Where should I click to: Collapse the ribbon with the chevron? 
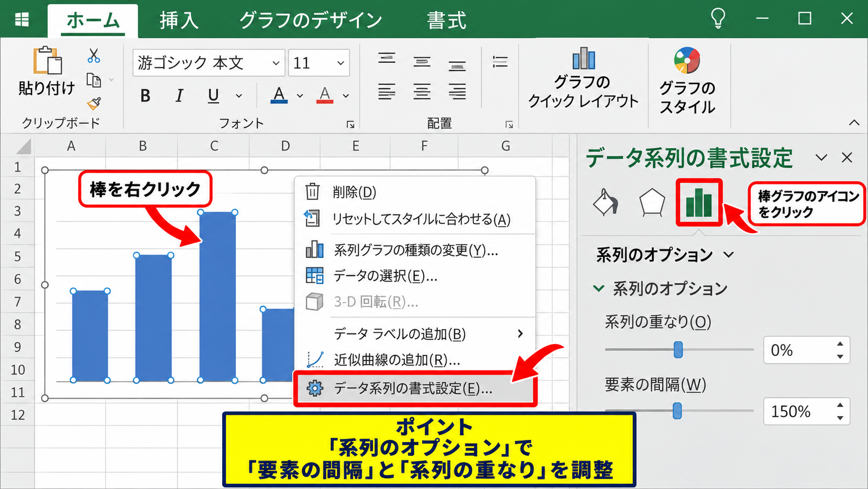point(854,123)
